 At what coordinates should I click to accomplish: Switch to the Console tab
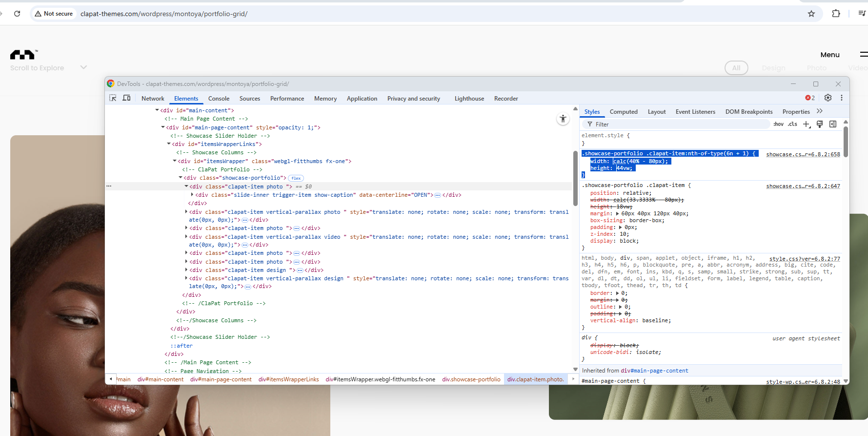point(219,99)
